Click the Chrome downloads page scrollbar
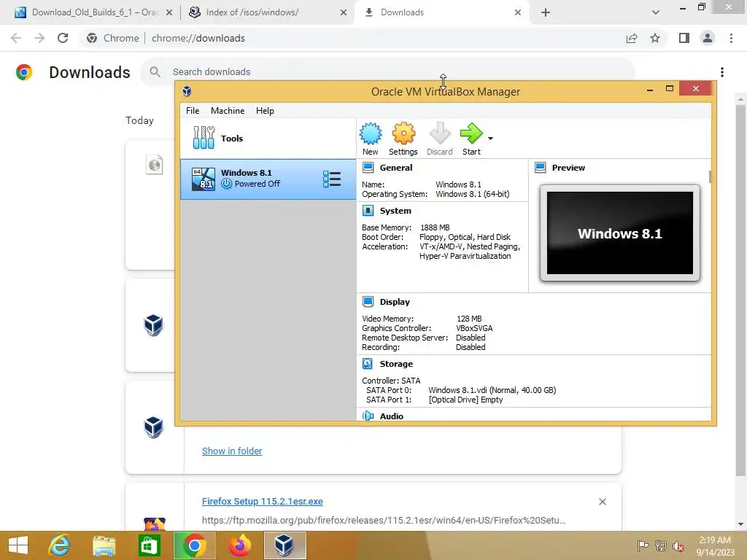Image resolution: width=747 pixels, height=560 pixels. [740, 290]
